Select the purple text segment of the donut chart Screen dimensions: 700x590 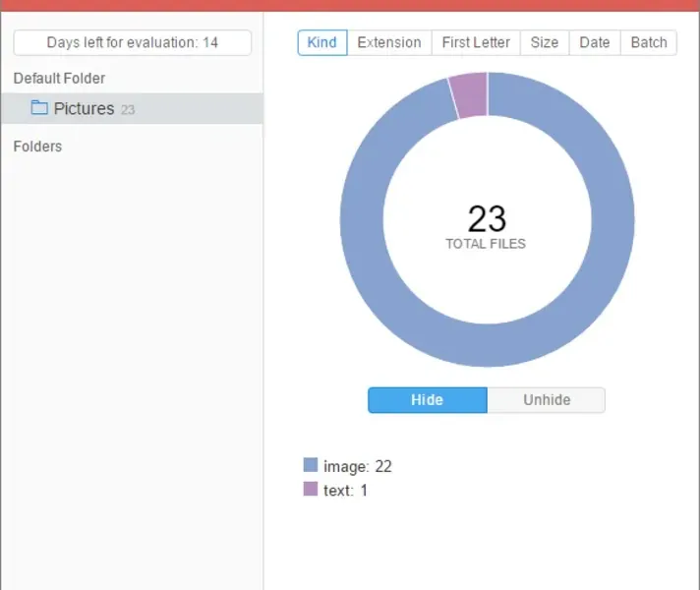pyautogui.click(x=470, y=95)
